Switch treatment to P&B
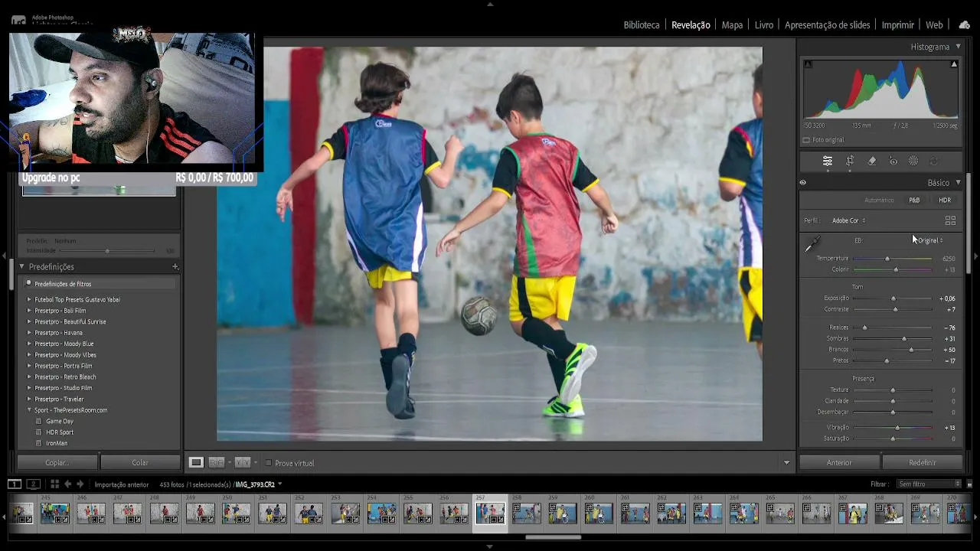The width and height of the screenshot is (980, 551). pyautogui.click(x=914, y=201)
